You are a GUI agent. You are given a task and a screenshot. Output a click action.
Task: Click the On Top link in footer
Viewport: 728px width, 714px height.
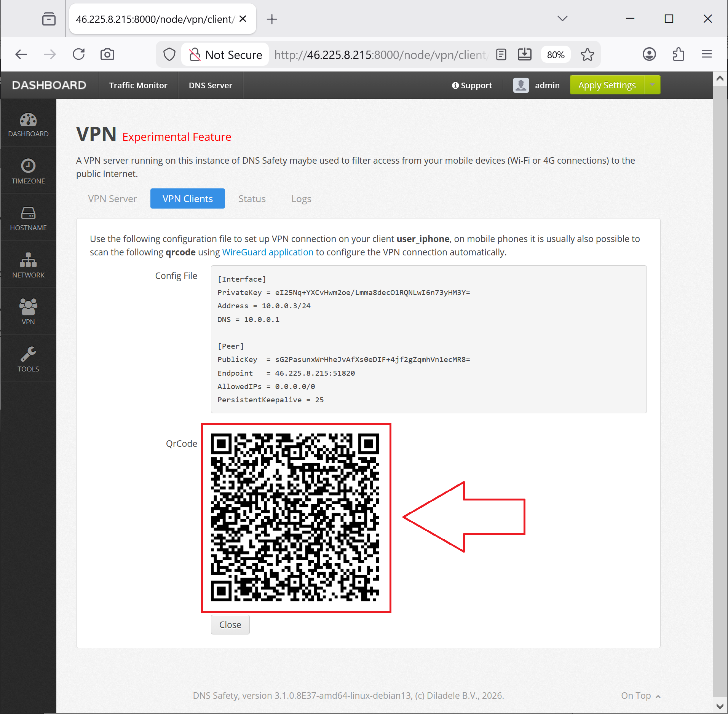[640, 695]
